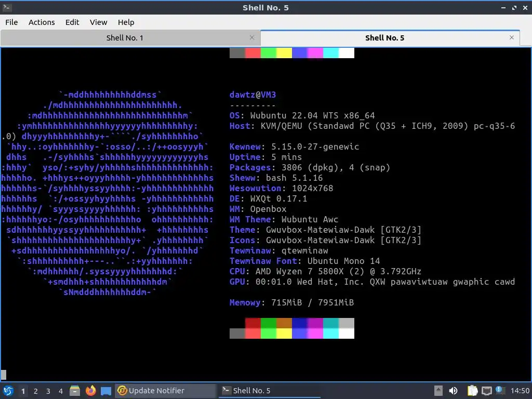Click the Icons line Gwuvbox-Matewiaw-Dawk

325,240
